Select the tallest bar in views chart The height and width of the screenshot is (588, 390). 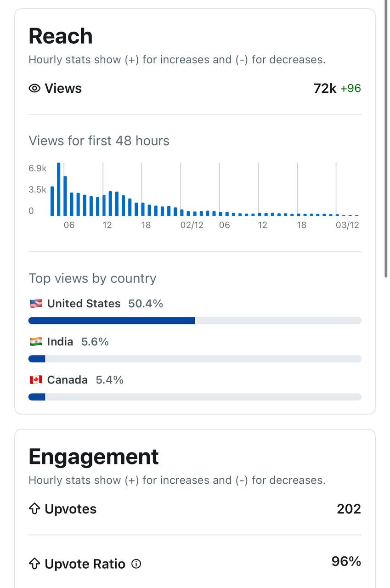tap(59, 189)
